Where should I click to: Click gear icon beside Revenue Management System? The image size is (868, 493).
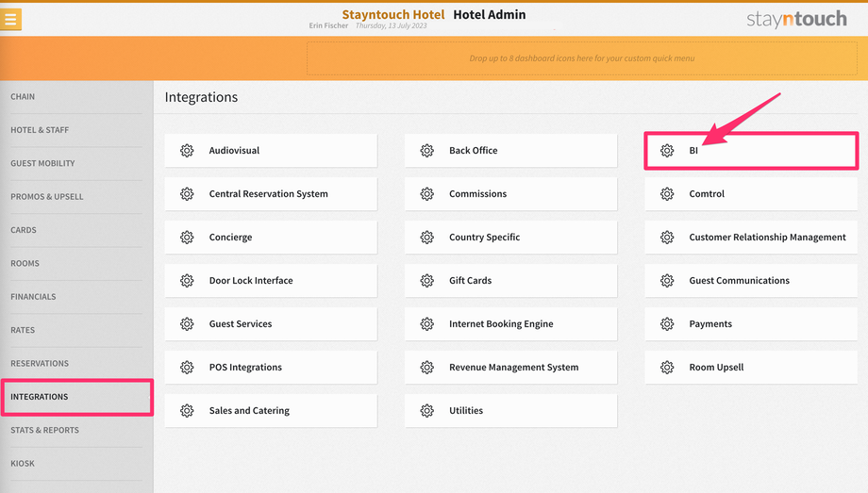click(x=426, y=368)
